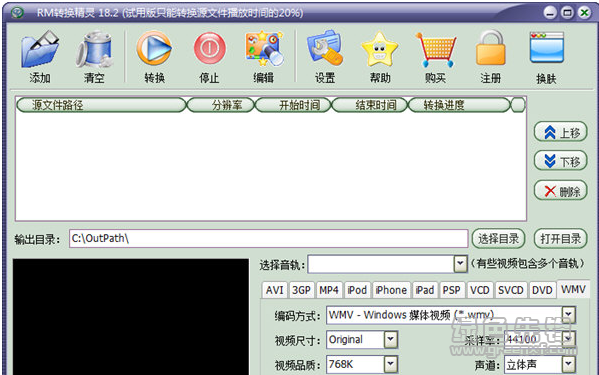Move item up with 上移 button
The image size is (599, 375).
560,132
